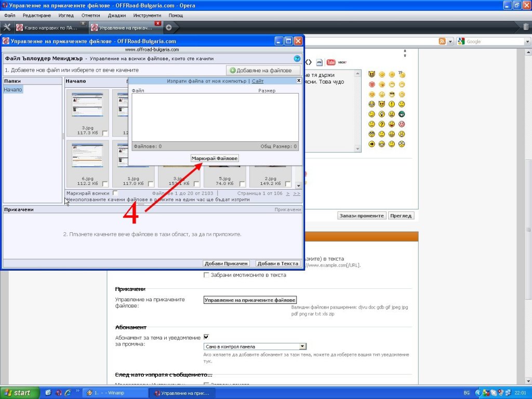Click the Opera closed tabs trash icon
Screen dimensions: 532x399
tap(526, 27)
